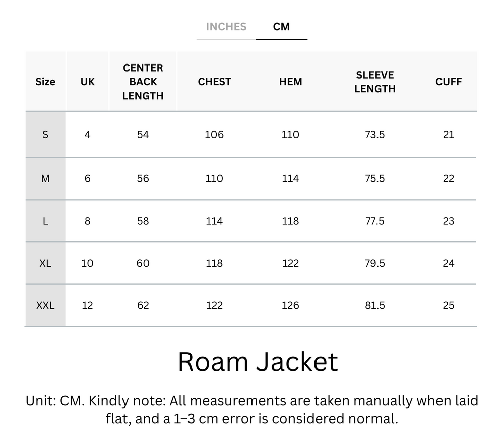Click the XXL size row label
Screen dimensions: 504x448
coord(45,305)
